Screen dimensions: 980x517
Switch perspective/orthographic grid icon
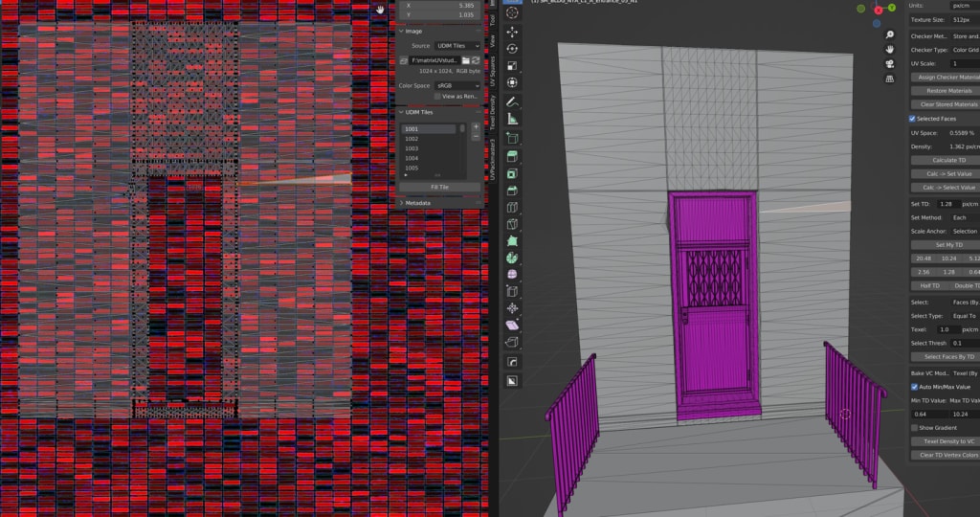click(x=889, y=79)
